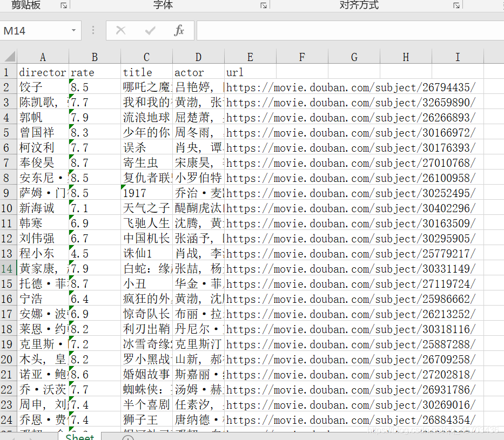Click title cell '流浪地球'

pos(146,117)
